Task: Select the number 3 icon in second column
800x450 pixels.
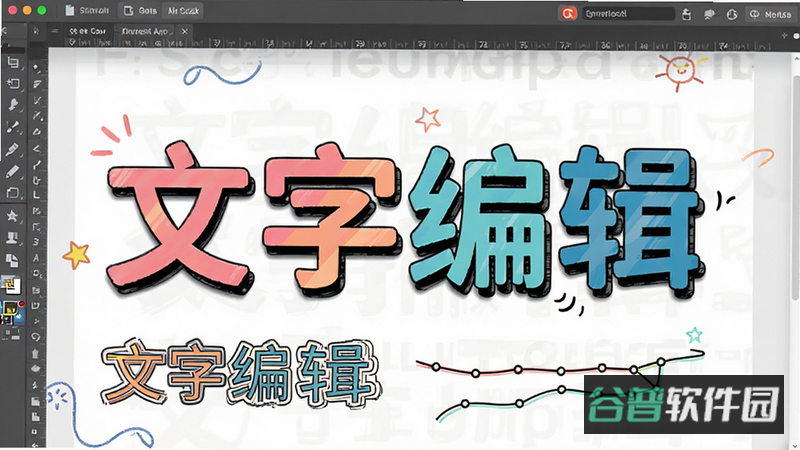Action: (36, 241)
